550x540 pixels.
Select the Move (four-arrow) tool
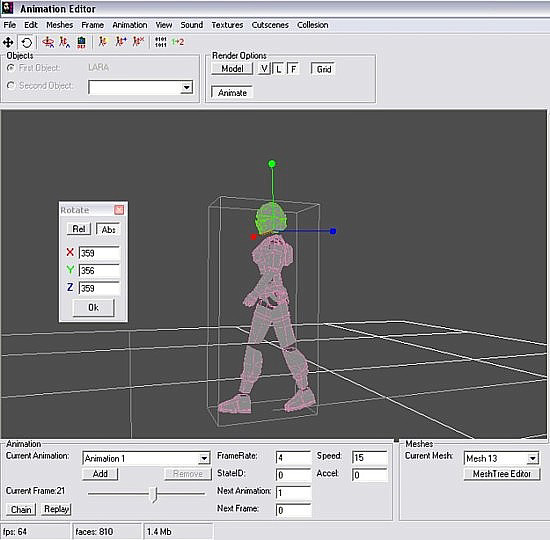pos(8,42)
